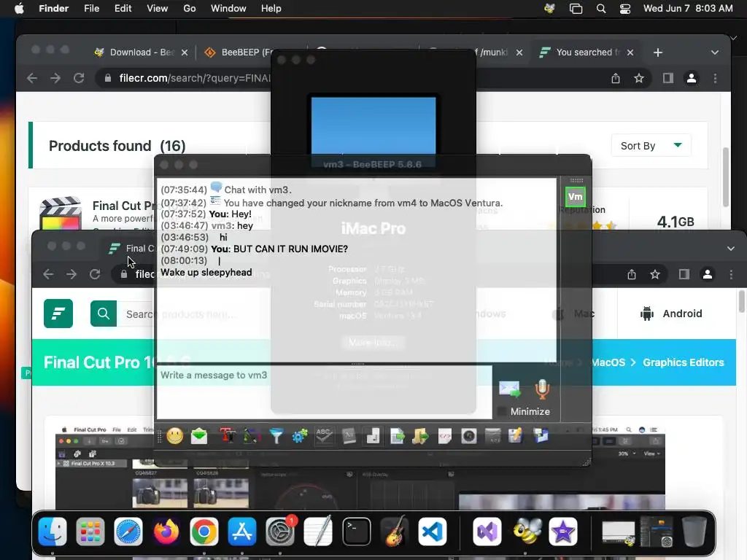The image size is (747, 560).
Task: Open the font color picker icon
Action: (x=252, y=436)
